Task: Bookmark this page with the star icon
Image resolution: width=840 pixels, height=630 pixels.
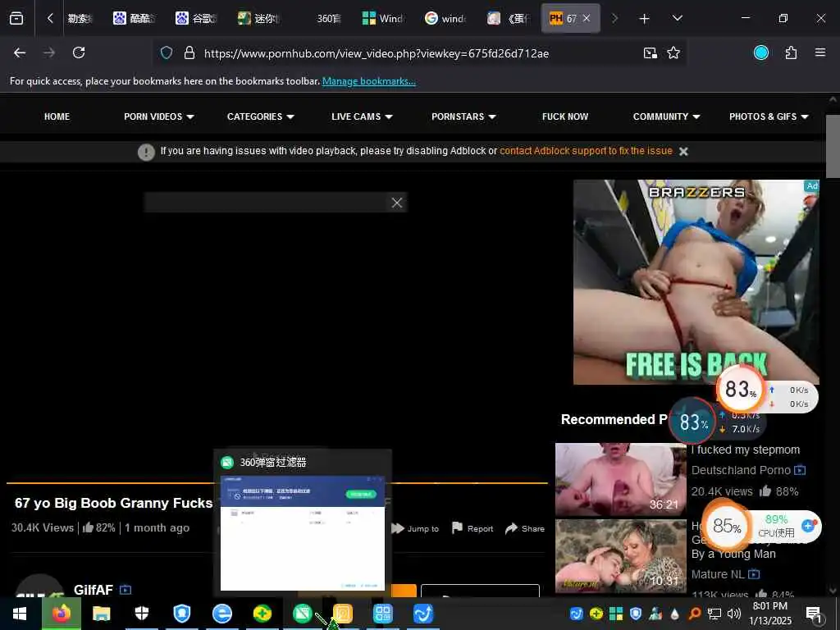Action: pyautogui.click(x=673, y=52)
